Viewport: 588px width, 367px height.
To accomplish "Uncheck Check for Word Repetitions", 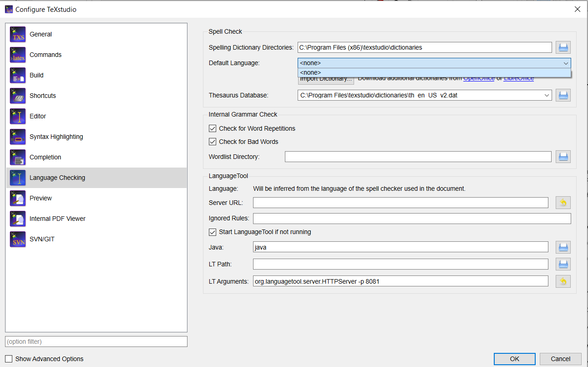I will pyautogui.click(x=213, y=128).
